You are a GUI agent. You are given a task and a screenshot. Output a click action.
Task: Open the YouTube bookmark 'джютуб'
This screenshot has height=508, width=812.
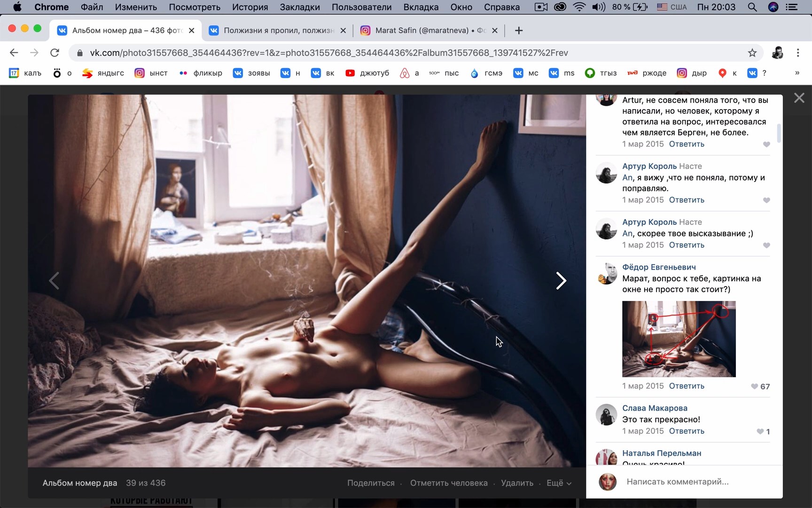coord(367,73)
